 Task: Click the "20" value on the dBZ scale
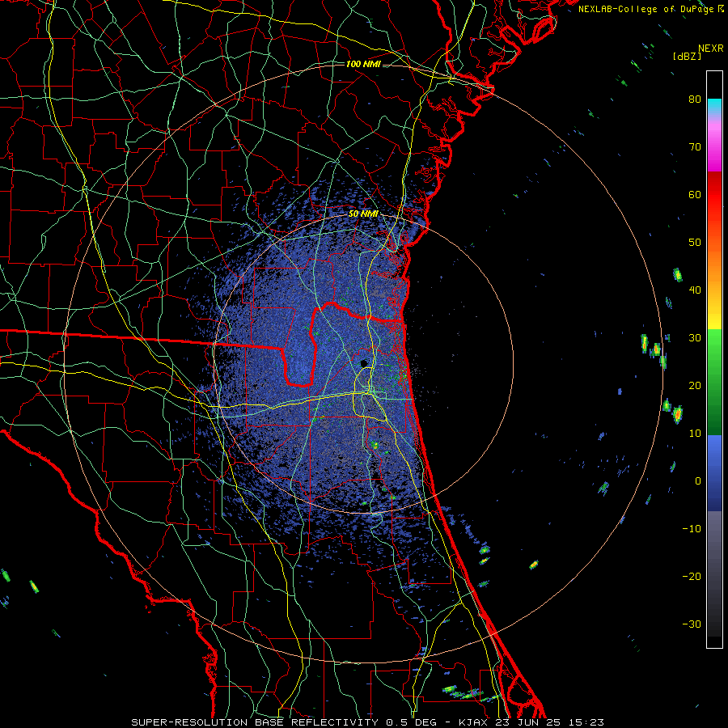click(695, 385)
